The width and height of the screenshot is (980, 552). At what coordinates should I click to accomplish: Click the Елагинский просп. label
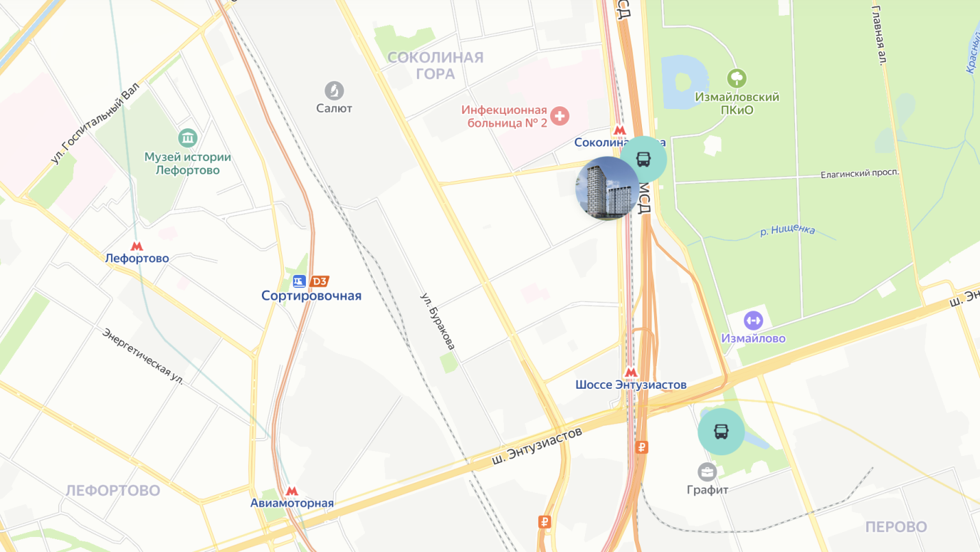point(859,174)
